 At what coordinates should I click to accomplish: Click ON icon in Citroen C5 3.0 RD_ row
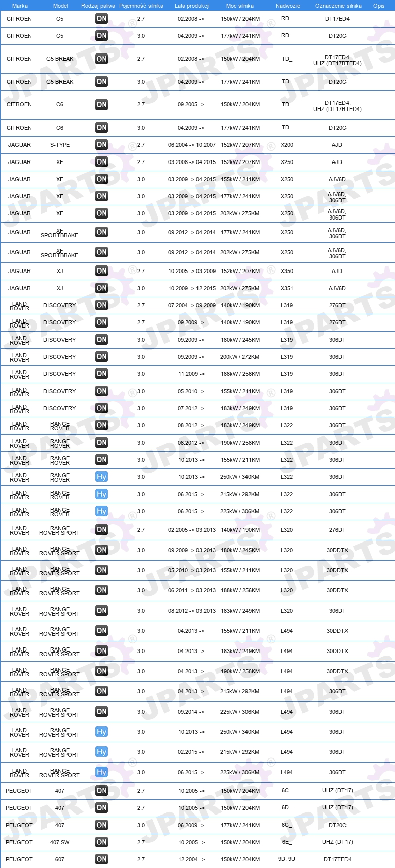tap(102, 36)
